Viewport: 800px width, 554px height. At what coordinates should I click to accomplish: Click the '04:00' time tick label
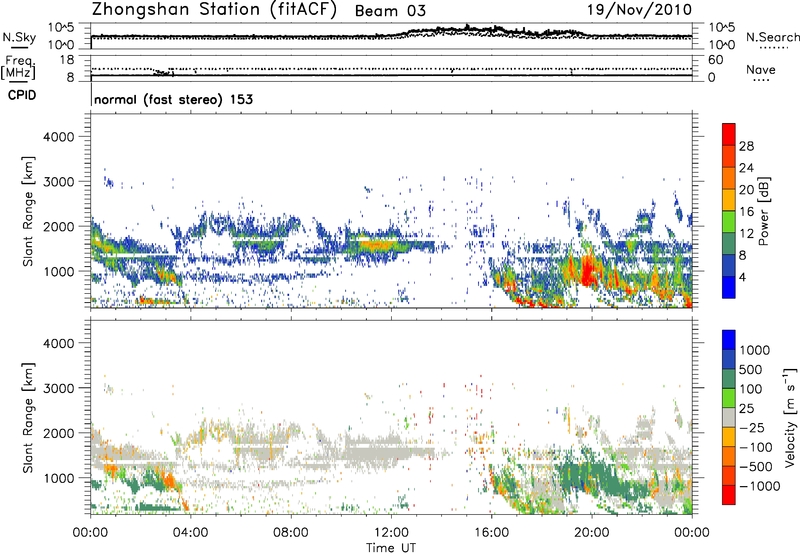coord(191,533)
